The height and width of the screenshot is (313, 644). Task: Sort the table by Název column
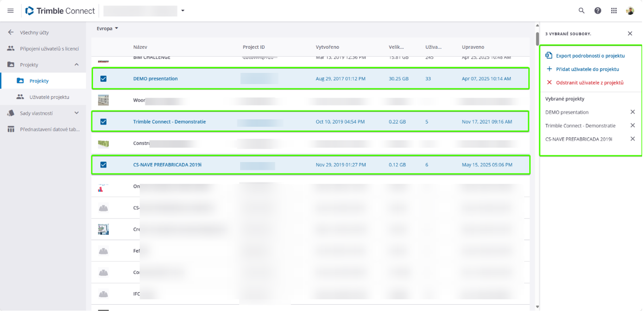(x=140, y=47)
